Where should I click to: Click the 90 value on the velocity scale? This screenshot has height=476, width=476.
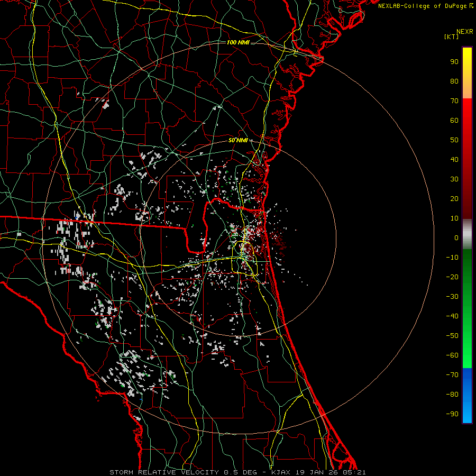[454, 62]
